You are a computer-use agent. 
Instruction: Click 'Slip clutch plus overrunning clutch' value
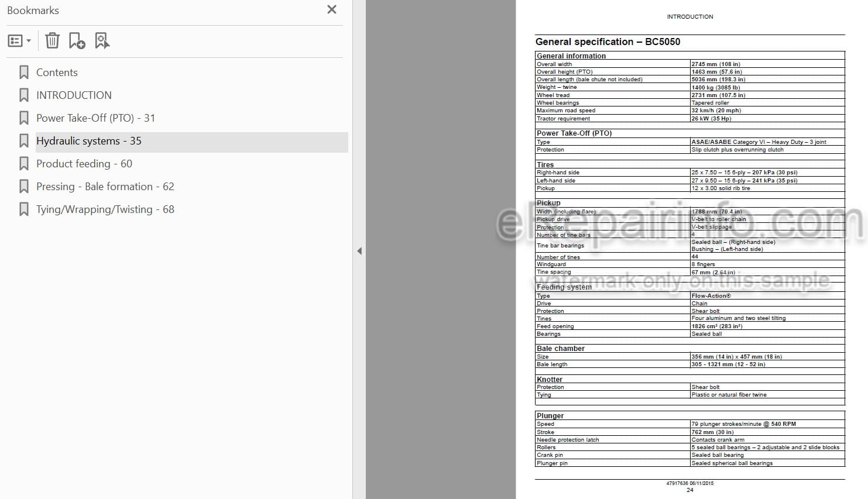737,150
